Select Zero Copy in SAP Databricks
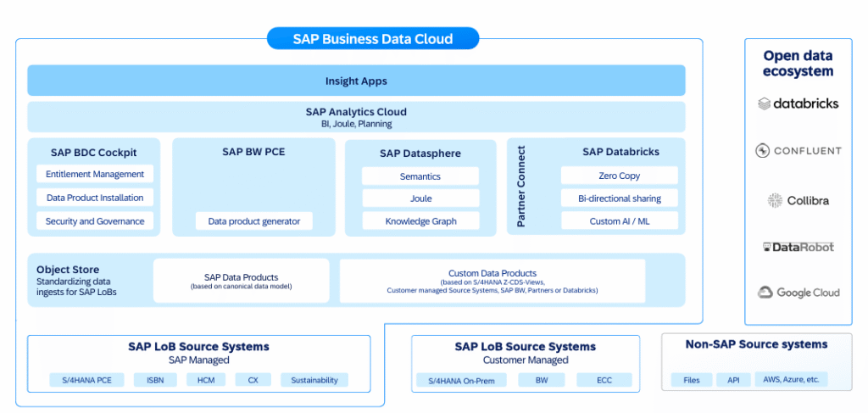Image resolution: width=868 pixels, height=413 pixels. pos(619,176)
